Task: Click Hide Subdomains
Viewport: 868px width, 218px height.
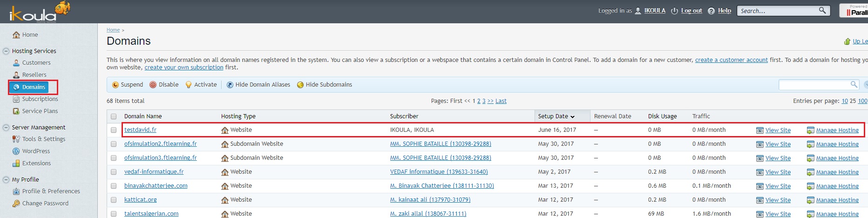Action: click(x=325, y=85)
